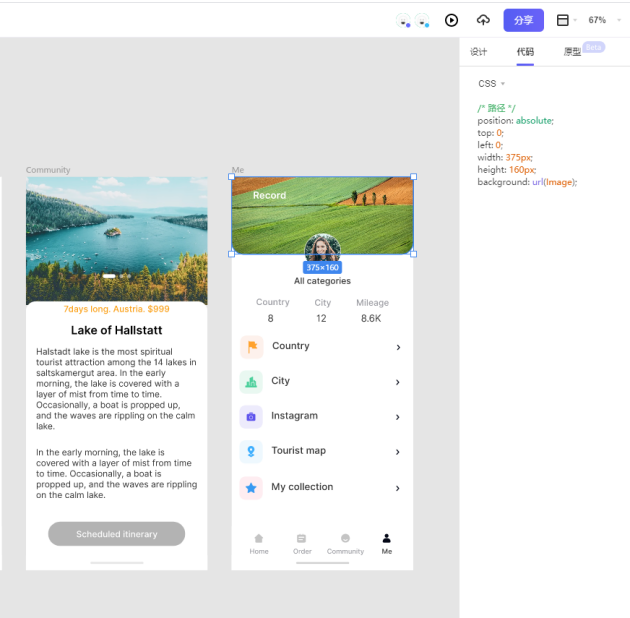The image size is (630, 618).
Task: Open the CSS language dropdown
Action: [x=491, y=84]
